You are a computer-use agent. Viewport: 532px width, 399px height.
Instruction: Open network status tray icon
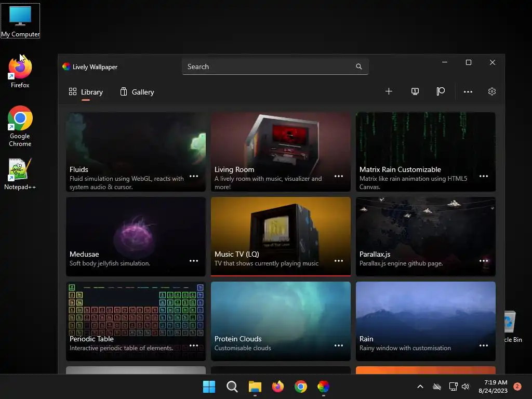point(453,387)
